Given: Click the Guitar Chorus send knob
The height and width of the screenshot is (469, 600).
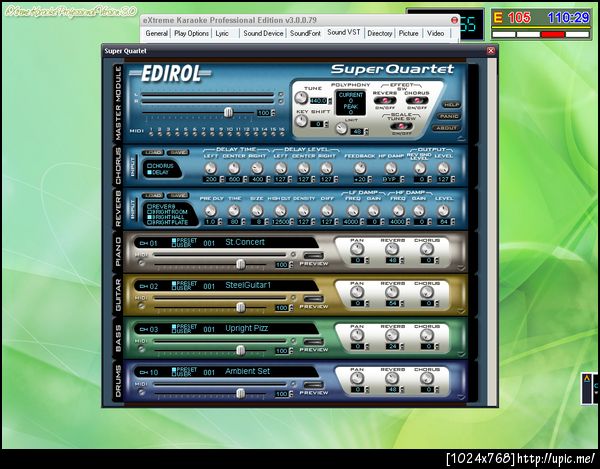Looking at the screenshot, I should [426, 293].
